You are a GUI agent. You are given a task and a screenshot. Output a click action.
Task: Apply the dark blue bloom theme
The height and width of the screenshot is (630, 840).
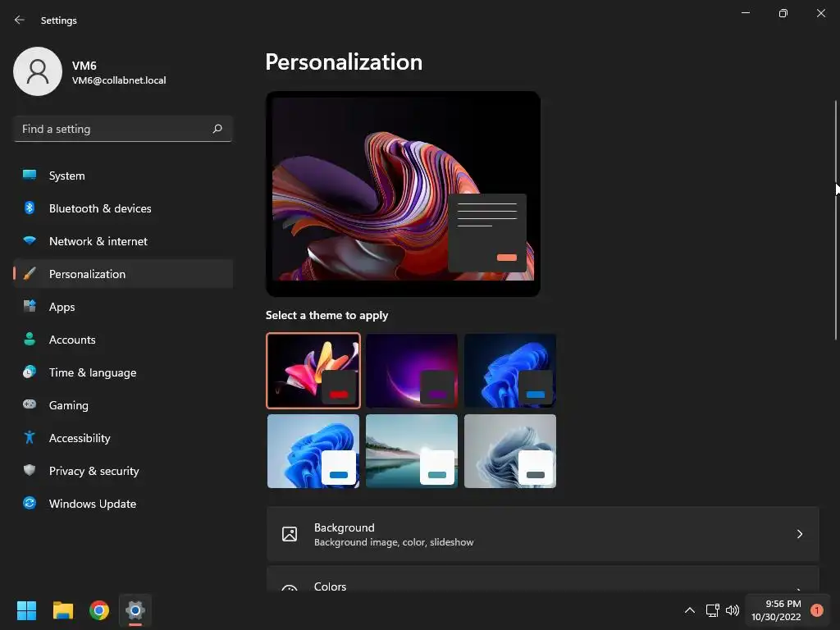tap(510, 371)
